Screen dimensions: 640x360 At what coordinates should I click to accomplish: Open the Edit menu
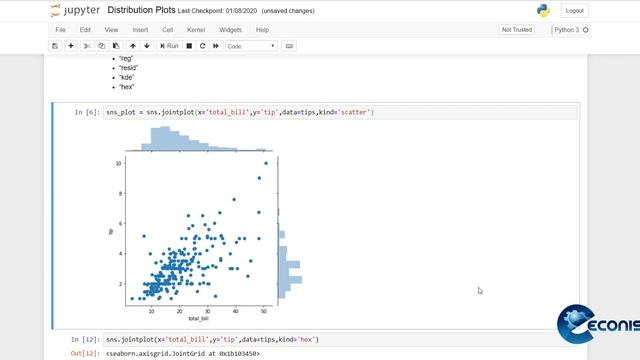coord(85,30)
